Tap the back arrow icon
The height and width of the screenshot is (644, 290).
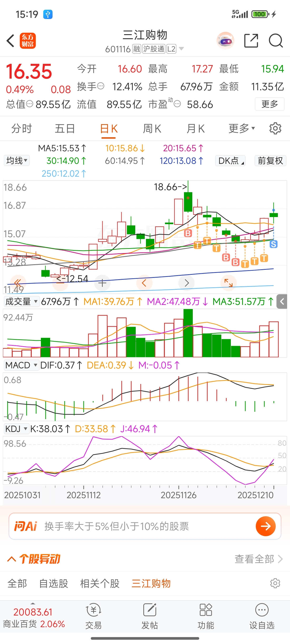click(x=10, y=41)
